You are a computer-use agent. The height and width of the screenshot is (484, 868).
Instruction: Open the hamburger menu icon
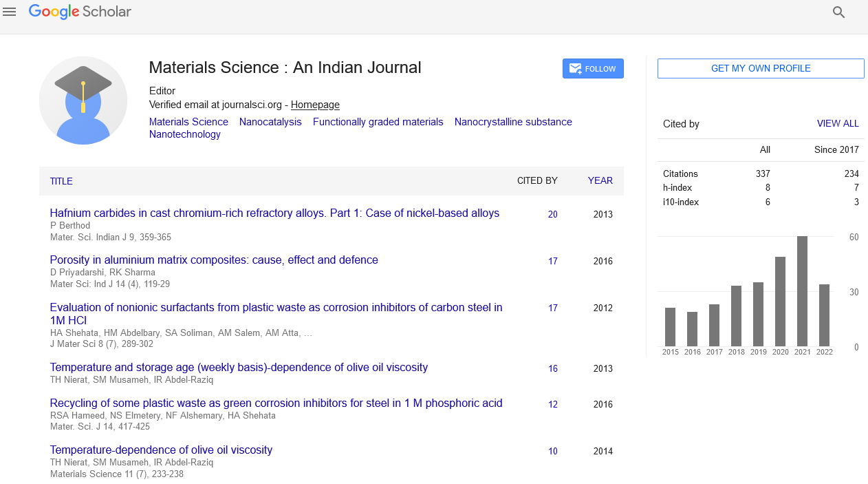coord(10,12)
